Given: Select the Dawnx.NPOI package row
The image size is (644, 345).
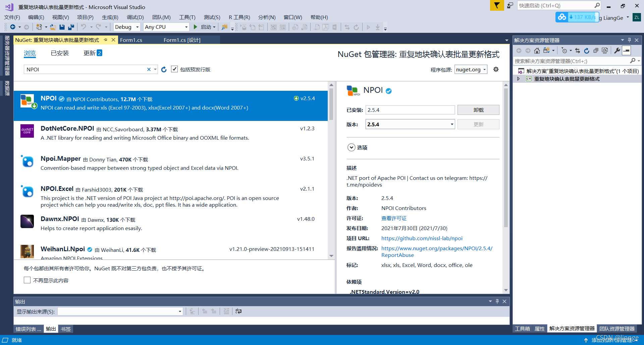Looking at the screenshot, I should [170, 226].
